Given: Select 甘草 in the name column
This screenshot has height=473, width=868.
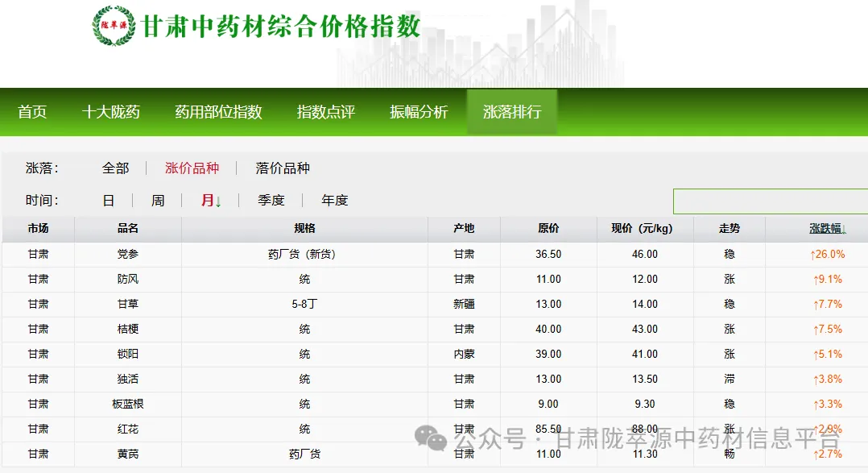Looking at the screenshot, I should point(128,304).
